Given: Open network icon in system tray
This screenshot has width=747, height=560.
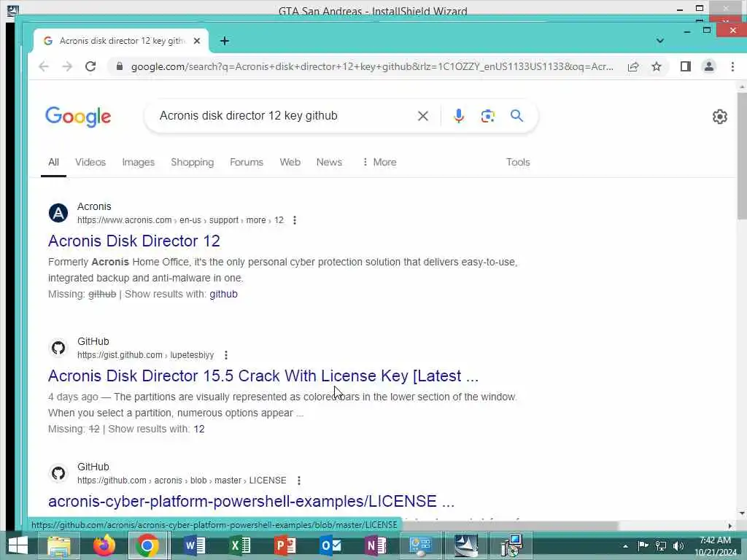Looking at the screenshot, I should (661, 546).
